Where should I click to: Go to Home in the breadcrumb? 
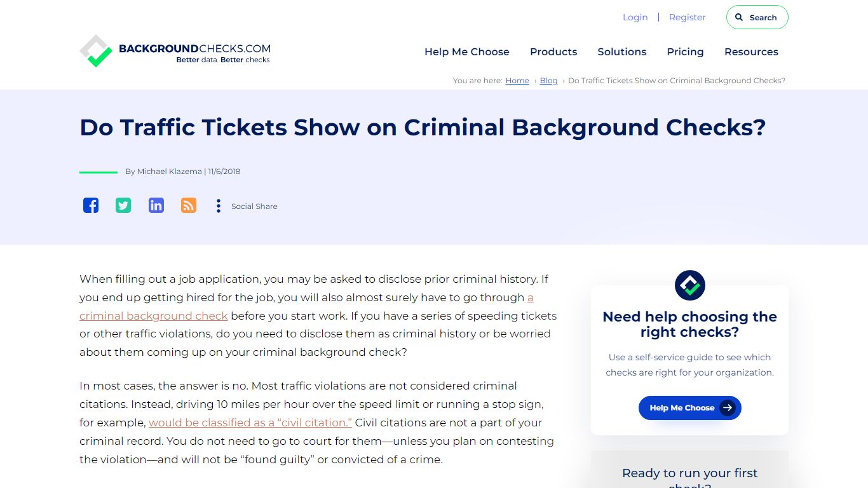[x=517, y=81]
